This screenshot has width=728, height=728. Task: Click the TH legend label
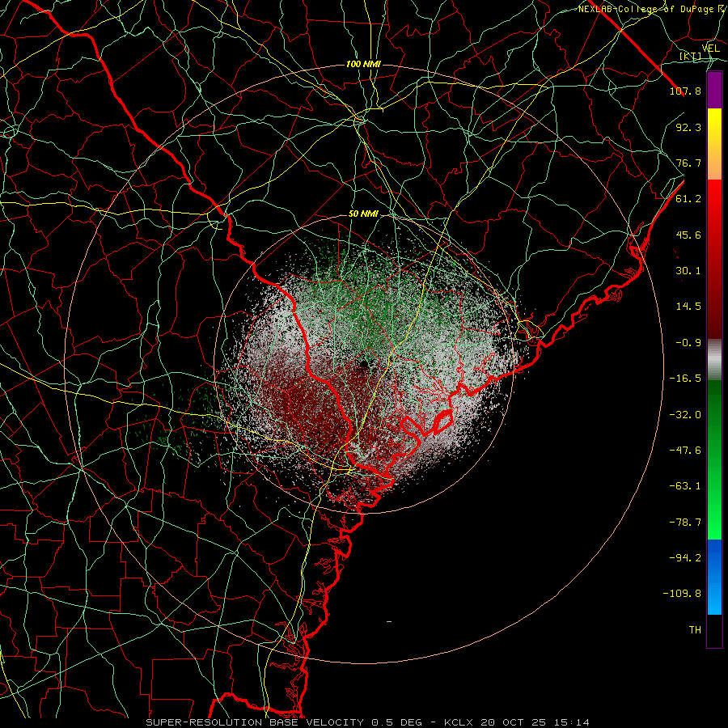pos(695,630)
